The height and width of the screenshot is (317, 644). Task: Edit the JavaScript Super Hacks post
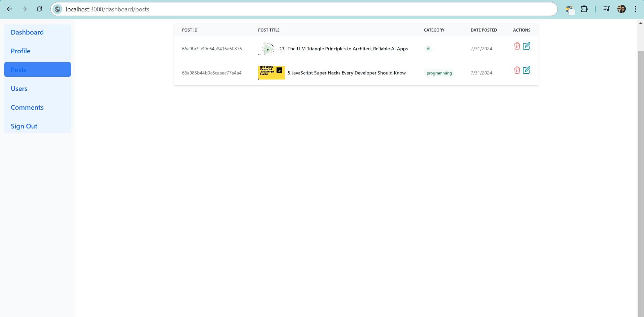tap(526, 70)
